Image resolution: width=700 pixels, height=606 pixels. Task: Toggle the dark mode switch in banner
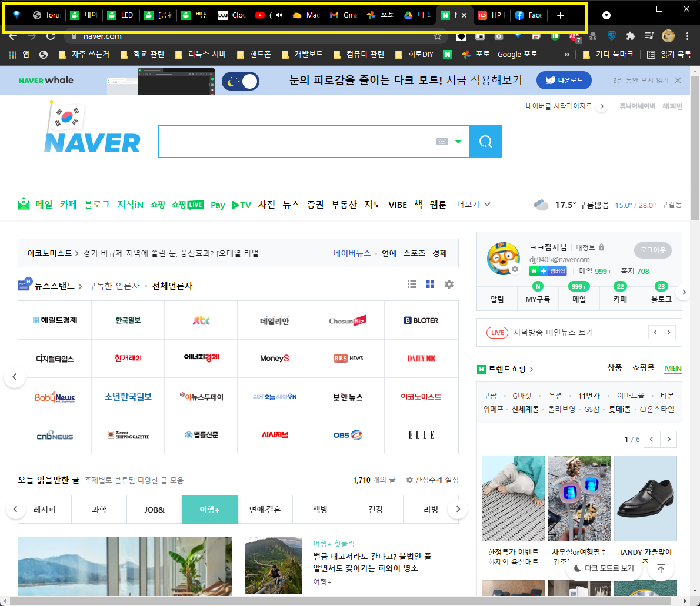tap(241, 81)
